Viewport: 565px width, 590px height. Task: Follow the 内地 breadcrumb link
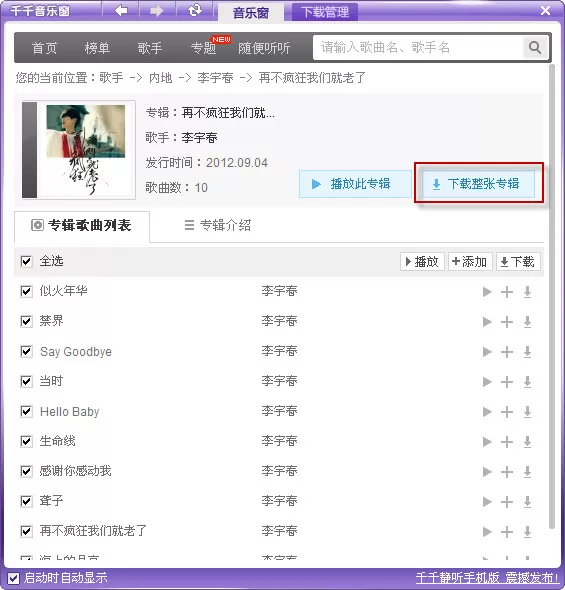(x=161, y=78)
